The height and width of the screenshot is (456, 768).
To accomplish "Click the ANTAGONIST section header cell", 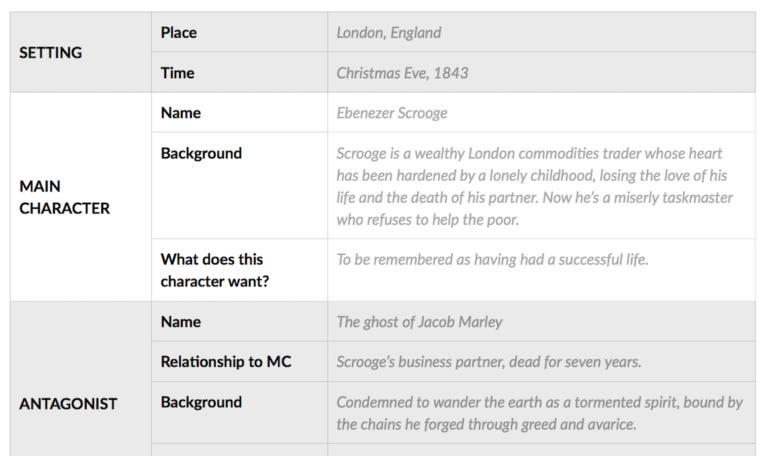I will [x=68, y=404].
